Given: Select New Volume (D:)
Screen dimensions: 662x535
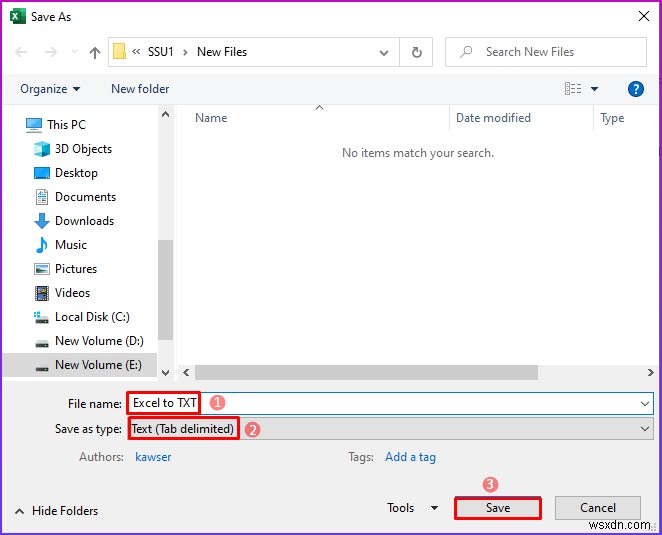Looking at the screenshot, I should coord(99,342).
